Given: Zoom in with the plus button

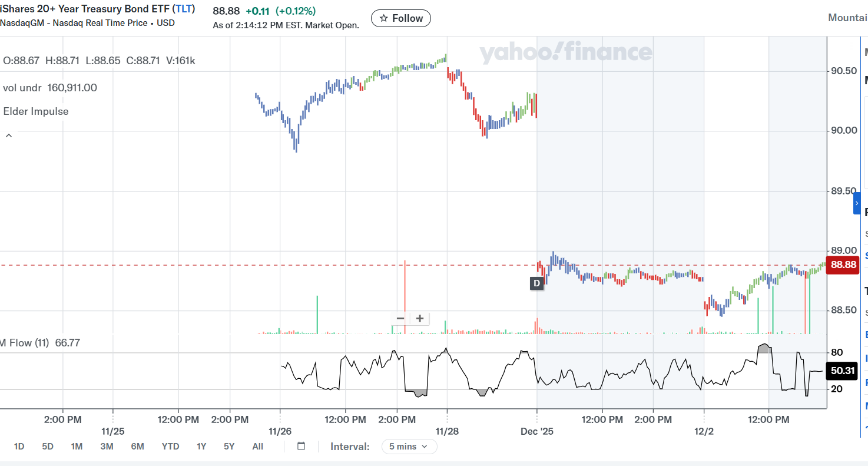Looking at the screenshot, I should 420,319.
